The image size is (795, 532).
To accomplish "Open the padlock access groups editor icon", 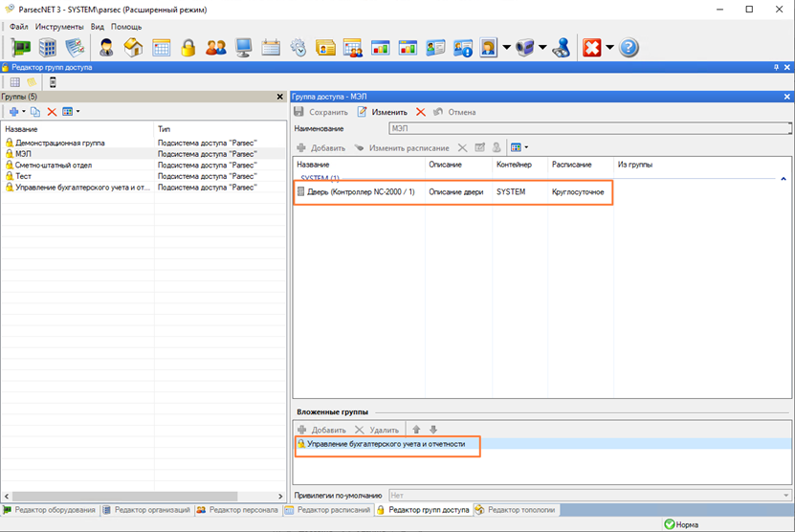I will 188,47.
